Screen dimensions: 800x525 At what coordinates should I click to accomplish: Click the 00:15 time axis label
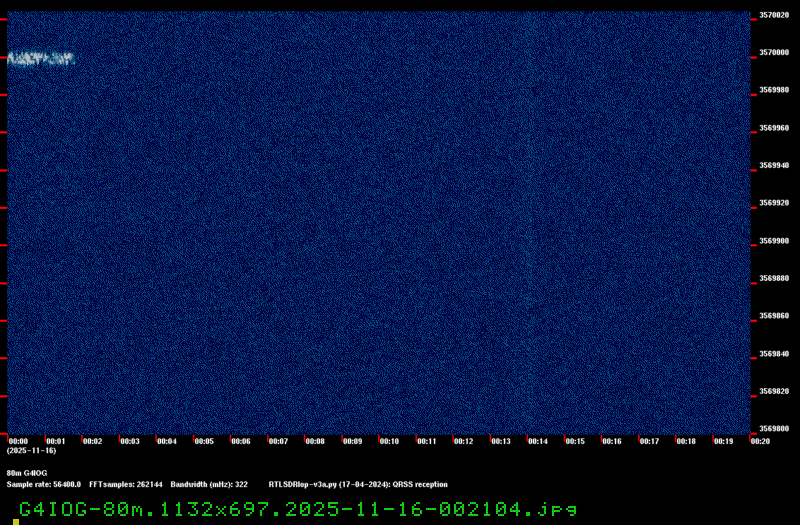[x=575, y=441]
